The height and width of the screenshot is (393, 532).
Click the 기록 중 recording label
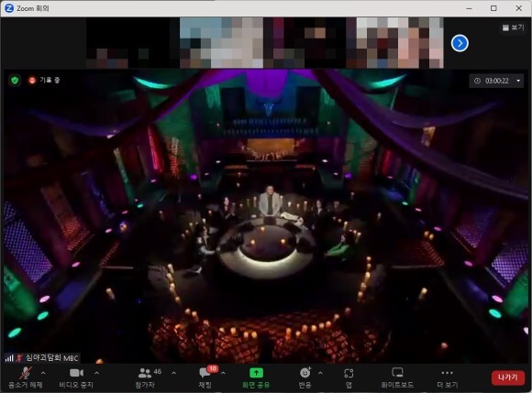[50, 81]
